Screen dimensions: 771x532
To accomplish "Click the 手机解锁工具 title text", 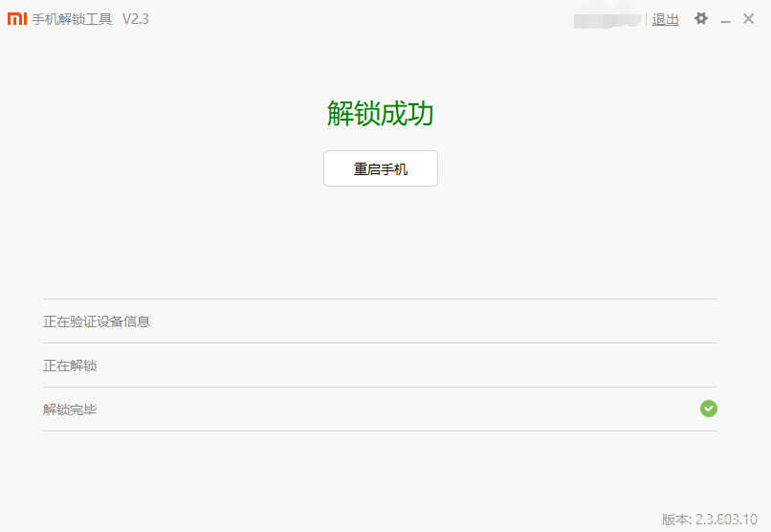I will [72, 19].
